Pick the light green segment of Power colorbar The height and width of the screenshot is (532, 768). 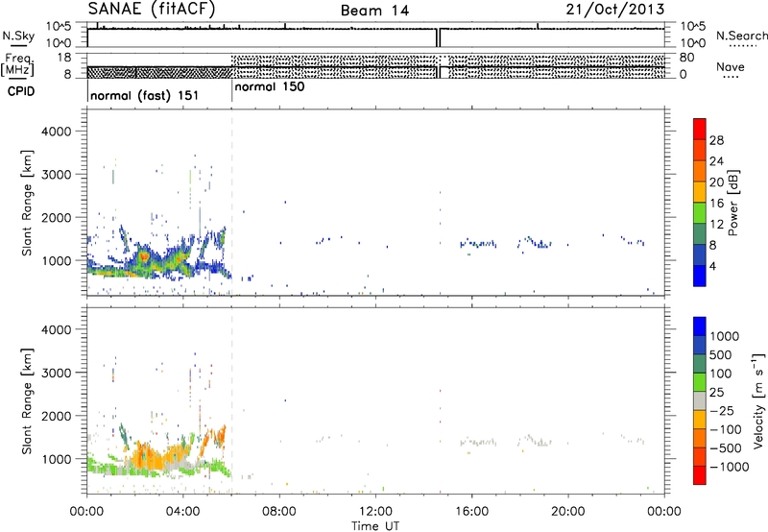coord(700,212)
